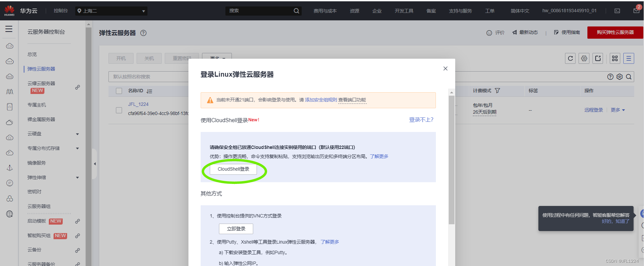
Task: Click magnifier icon in the search bar
Action: (629, 77)
